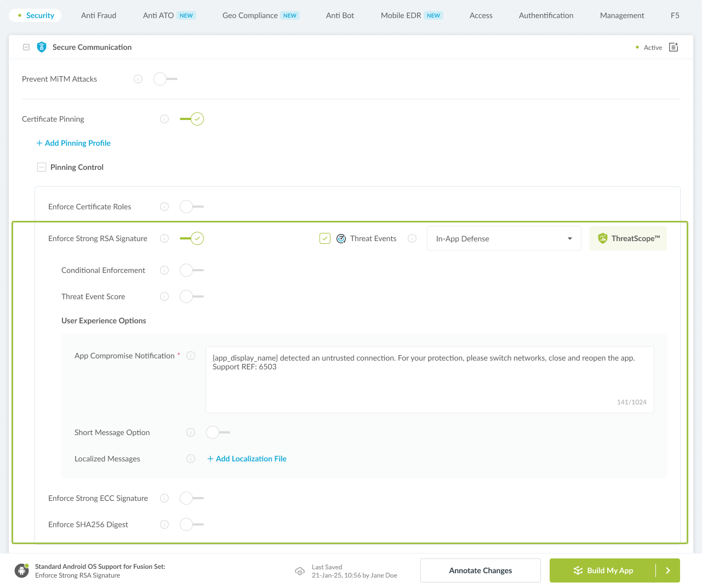
Task: Open the info tooltip for App Compromise Notification
Action: click(190, 356)
